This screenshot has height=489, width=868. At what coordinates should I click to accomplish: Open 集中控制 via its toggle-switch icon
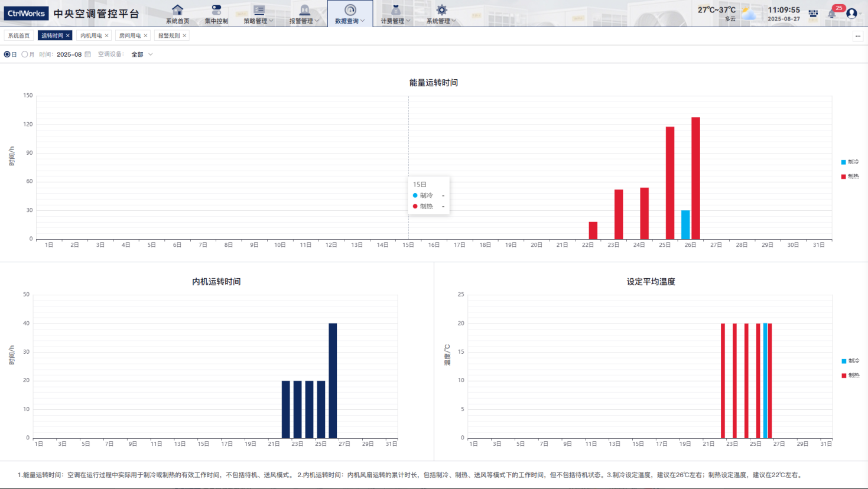pos(216,10)
